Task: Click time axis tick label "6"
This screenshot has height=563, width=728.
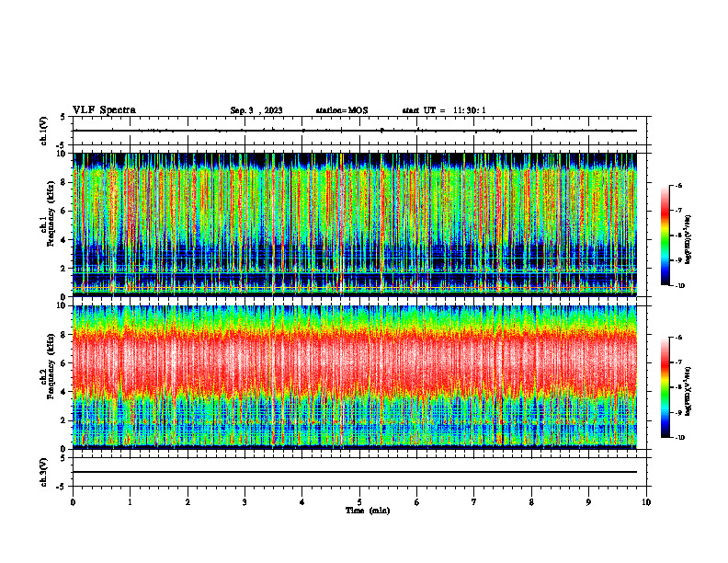Action: coord(417,502)
